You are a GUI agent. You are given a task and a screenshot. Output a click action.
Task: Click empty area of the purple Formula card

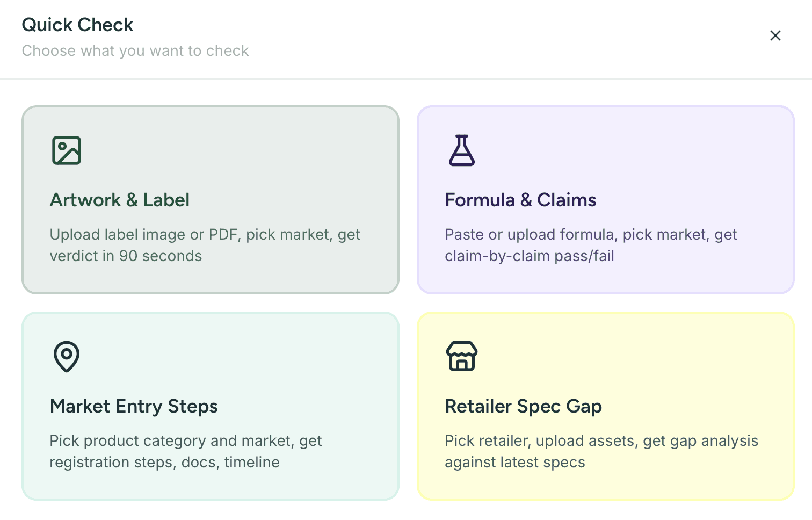click(671, 150)
